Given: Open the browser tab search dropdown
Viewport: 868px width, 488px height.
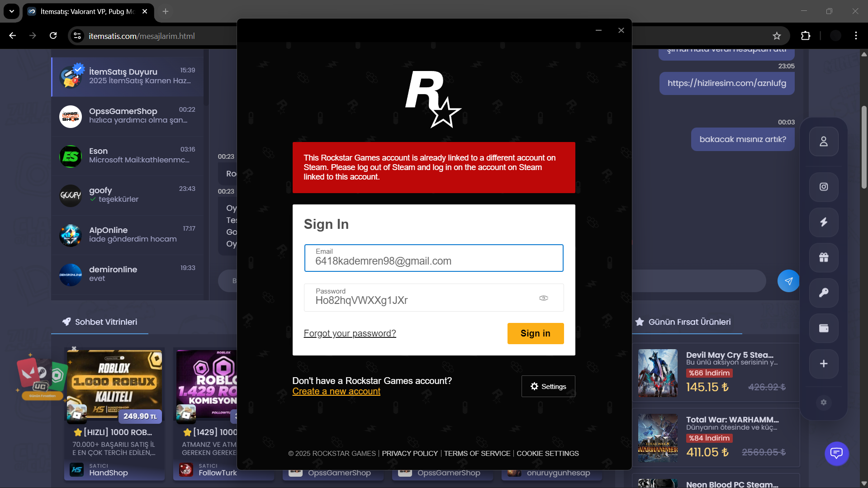Looking at the screenshot, I should pos(12,11).
